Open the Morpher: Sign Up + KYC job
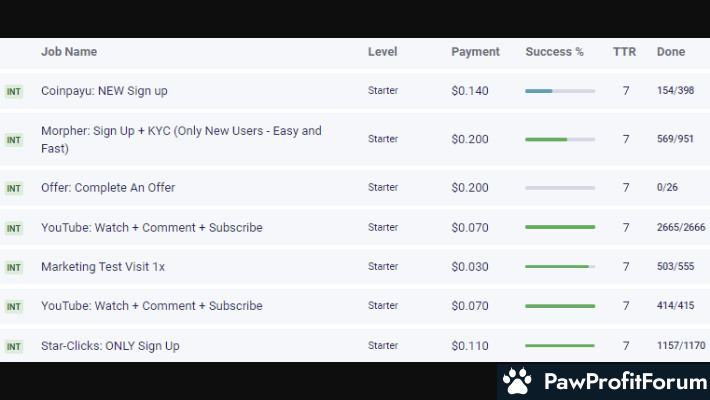The width and height of the screenshot is (710, 400). click(x=181, y=139)
